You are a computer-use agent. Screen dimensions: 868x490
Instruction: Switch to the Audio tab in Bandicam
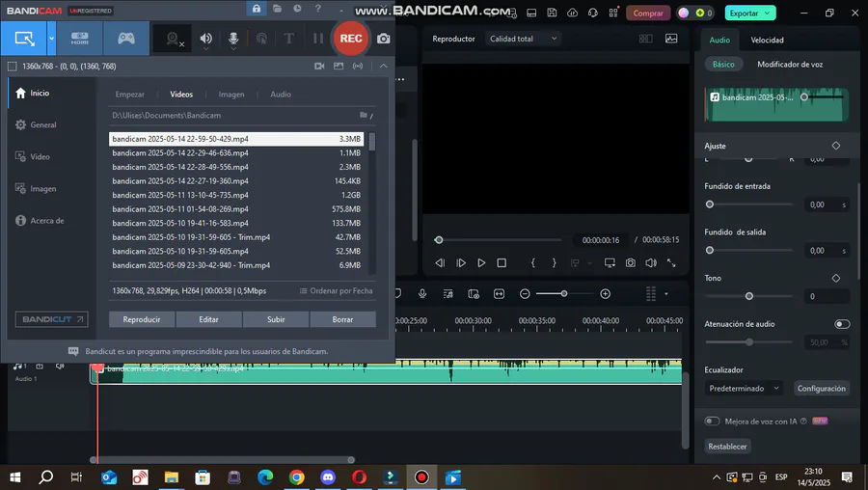click(281, 95)
